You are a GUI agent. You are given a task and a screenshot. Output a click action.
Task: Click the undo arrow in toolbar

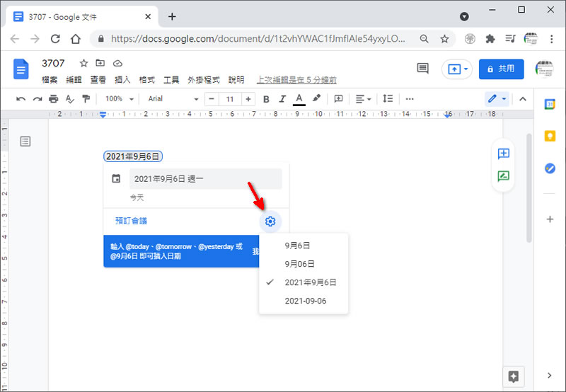click(21, 99)
